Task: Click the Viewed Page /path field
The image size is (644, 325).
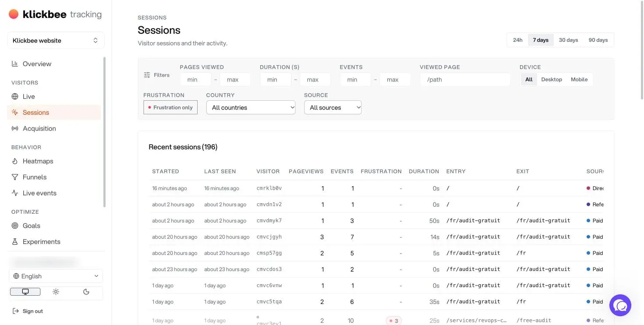Action: [465, 80]
